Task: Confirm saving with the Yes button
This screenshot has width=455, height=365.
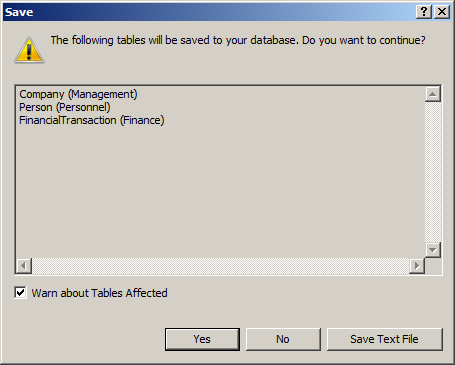Action: (x=202, y=339)
